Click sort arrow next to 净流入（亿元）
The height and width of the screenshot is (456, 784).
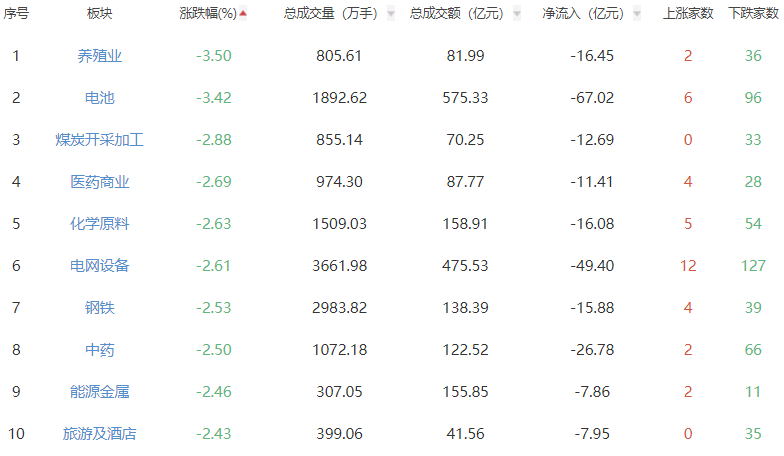pyautogui.click(x=637, y=15)
